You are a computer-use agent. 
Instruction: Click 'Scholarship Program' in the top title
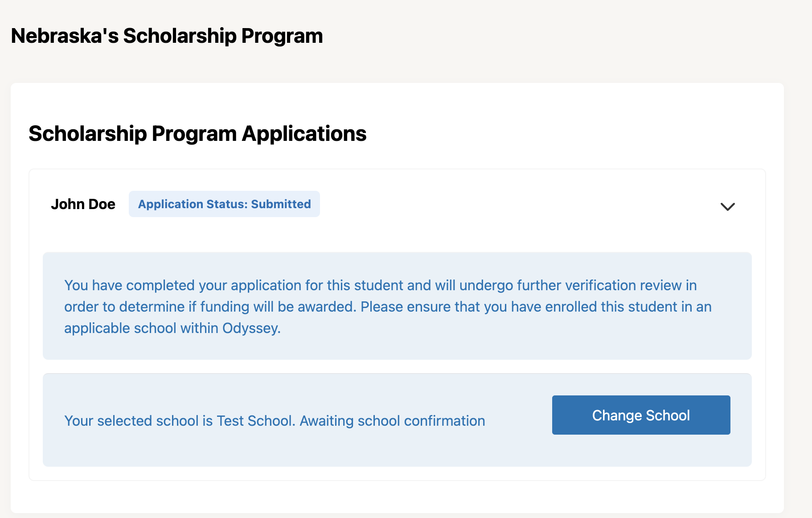(223, 36)
